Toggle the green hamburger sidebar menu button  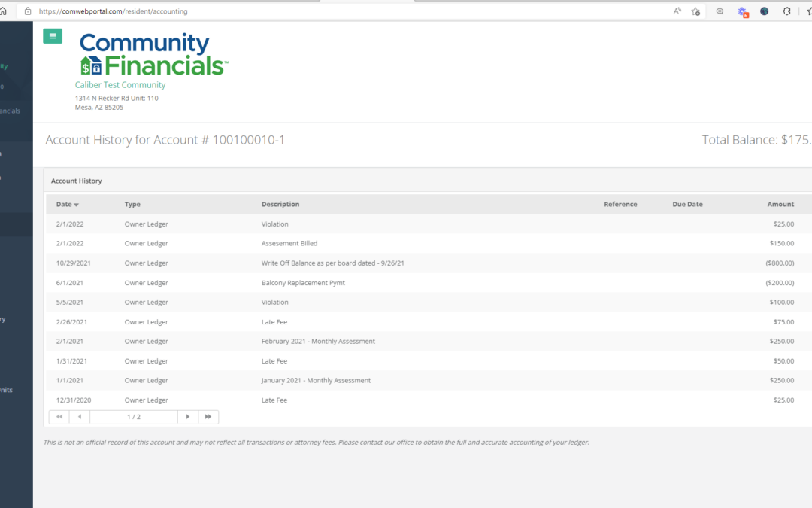tap(53, 36)
